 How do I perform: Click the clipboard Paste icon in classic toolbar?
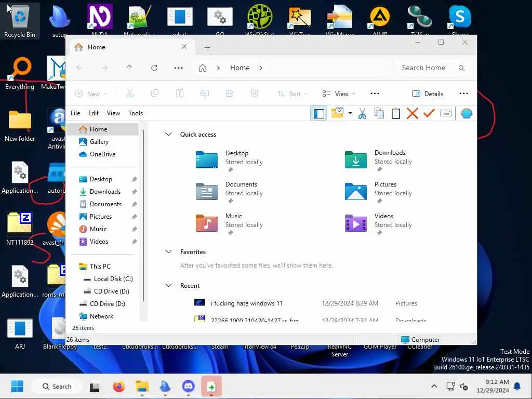[x=395, y=113]
